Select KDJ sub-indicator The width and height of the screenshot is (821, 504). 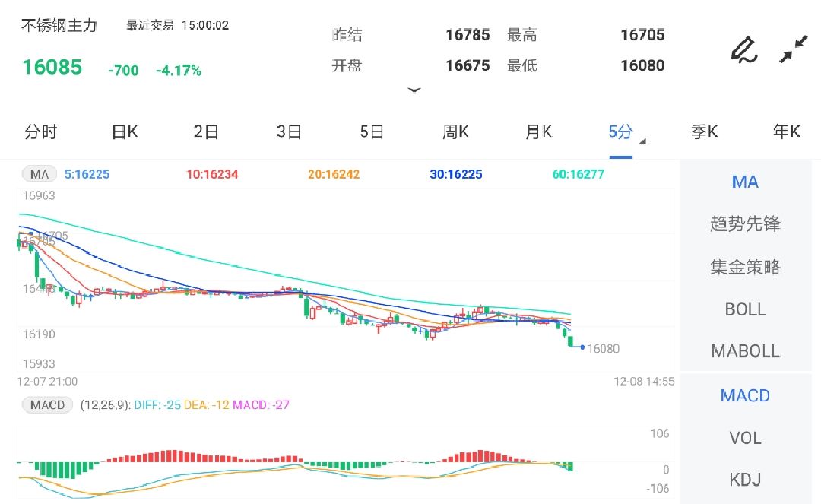(x=745, y=480)
